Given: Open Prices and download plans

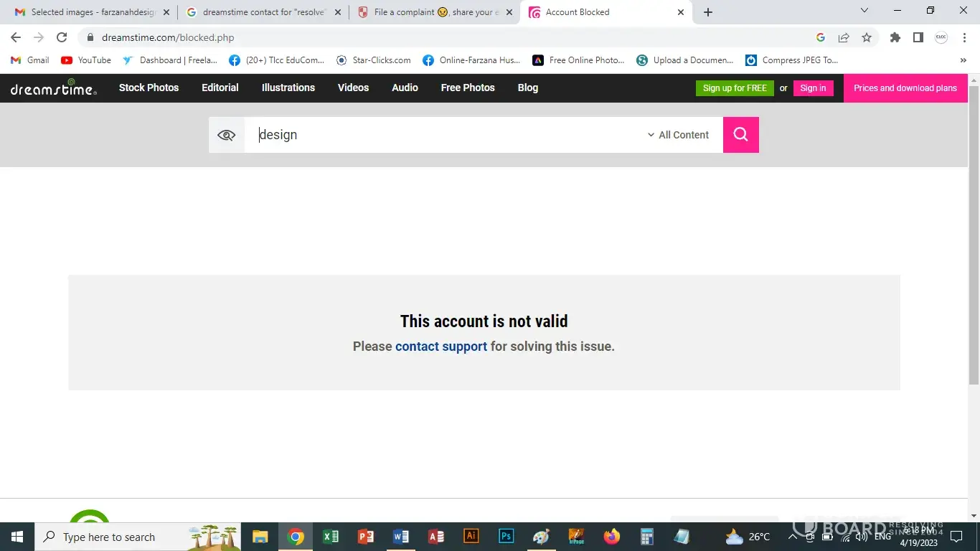Looking at the screenshot, I should tap(905, 88).
